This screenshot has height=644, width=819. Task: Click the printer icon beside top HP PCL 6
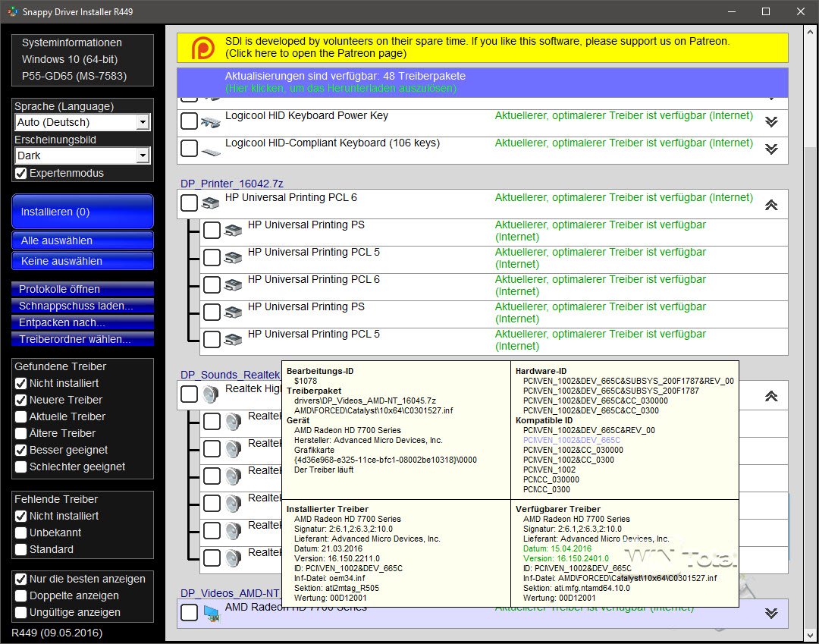tap(212, 204)
